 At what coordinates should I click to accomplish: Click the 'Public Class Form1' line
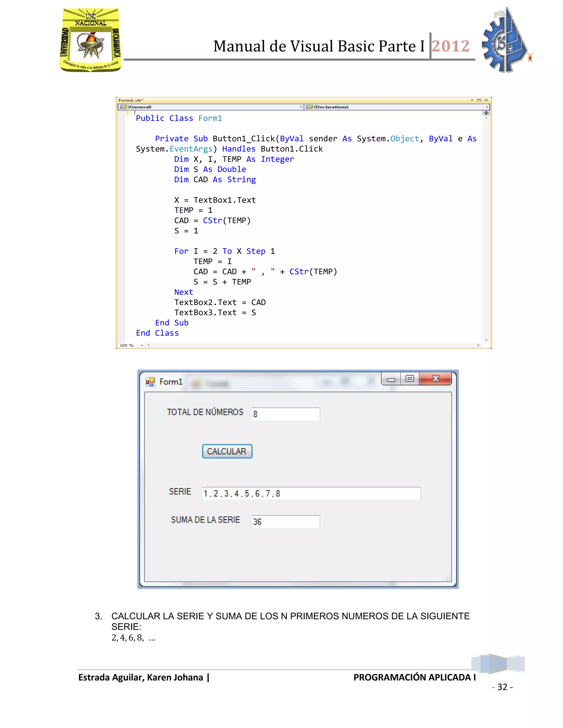coord(179,118)
